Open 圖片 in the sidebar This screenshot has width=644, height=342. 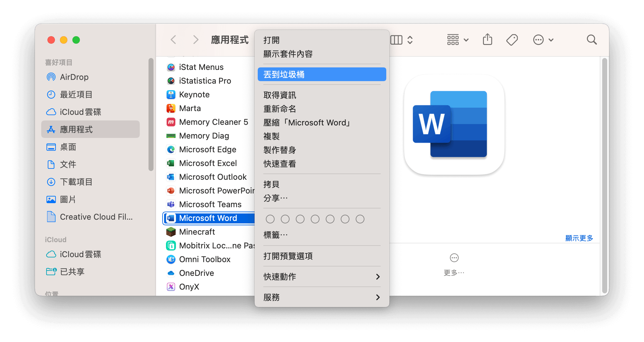pyautogui.click(x=90, y=199)
